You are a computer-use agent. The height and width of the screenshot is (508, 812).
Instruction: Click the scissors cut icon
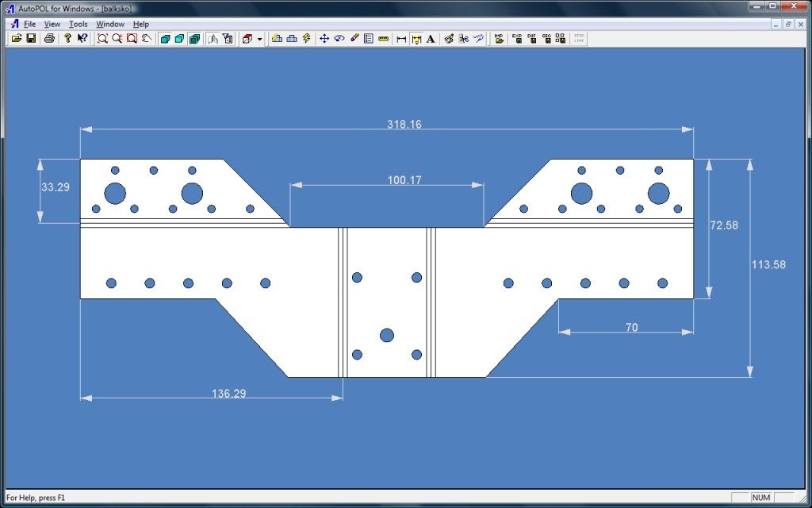[464, 38]
